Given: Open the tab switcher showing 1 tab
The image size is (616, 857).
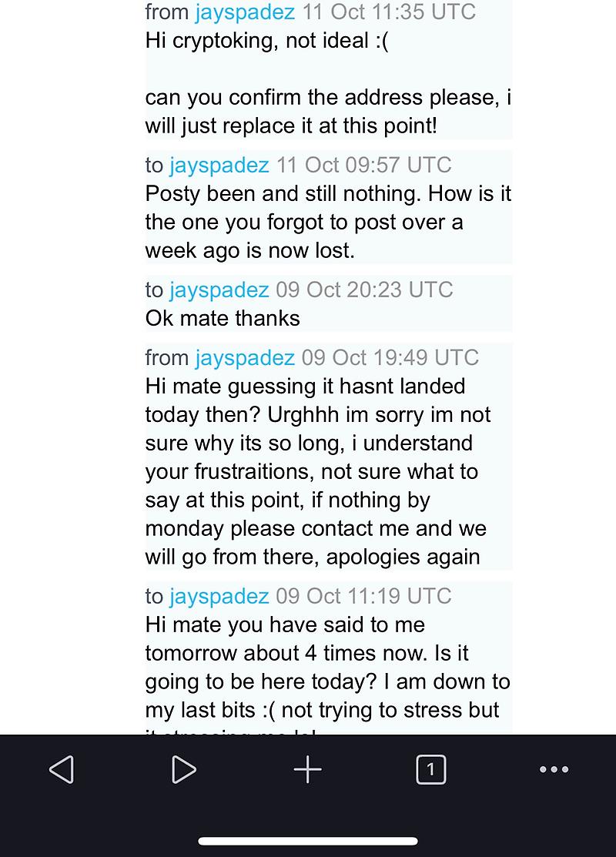Looking at the screenshot, I should pos(430,769).
